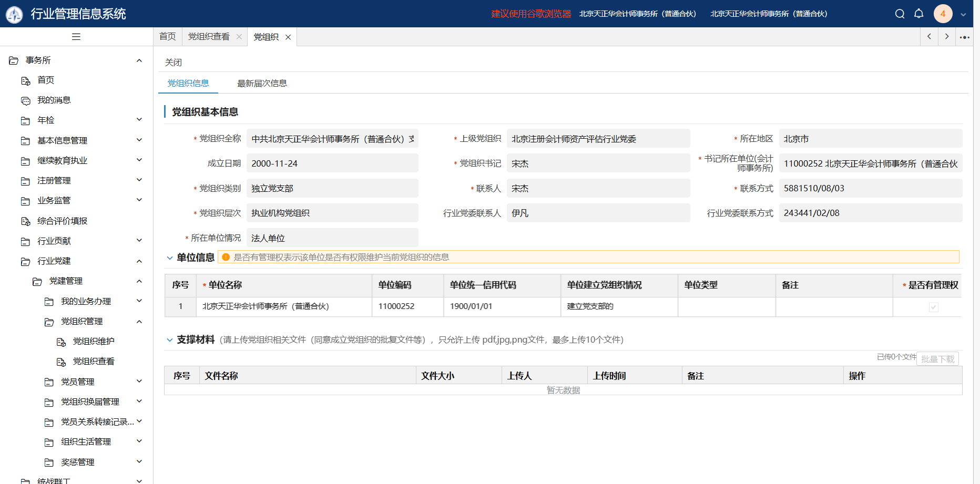The image size is (980, 484).
Task: Switch to the 党组织查看 page tab
Action: click(209, 37)
